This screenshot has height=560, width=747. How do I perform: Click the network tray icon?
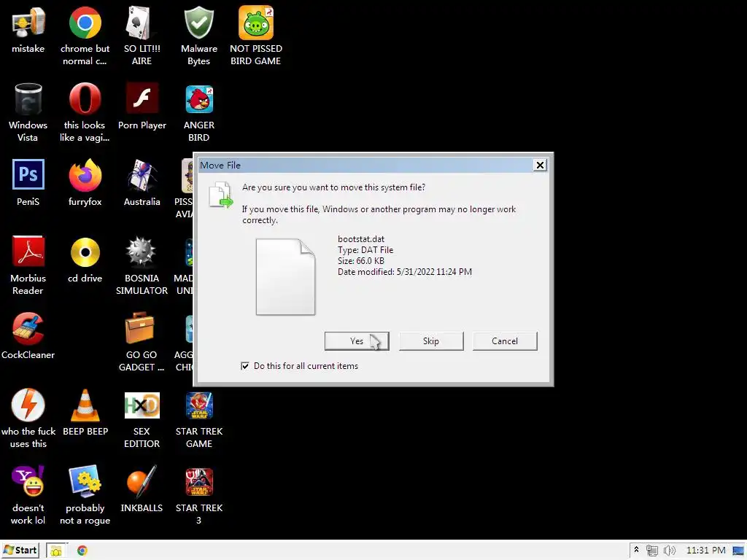(651, 551)
